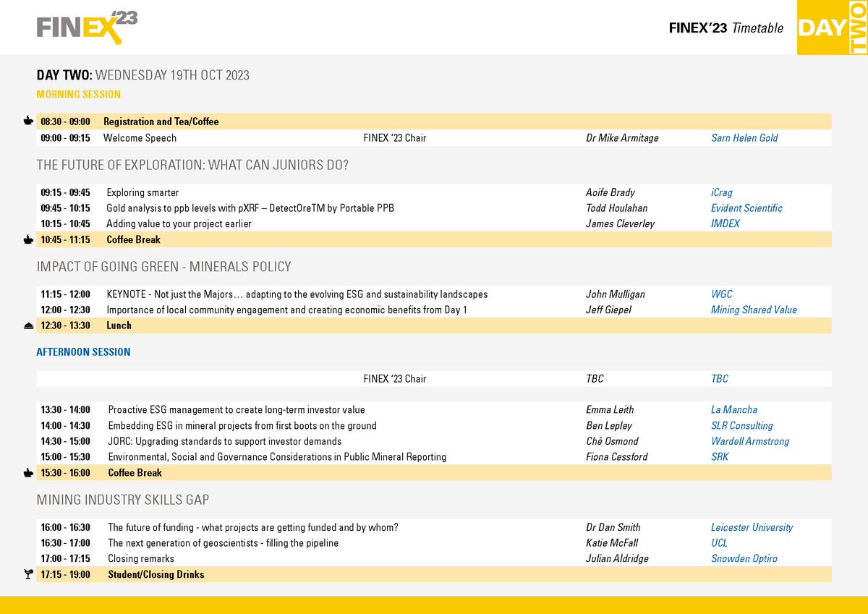Click Adding value to your project earlier
This screenshot has height=614, width=868.
[179, 224]
